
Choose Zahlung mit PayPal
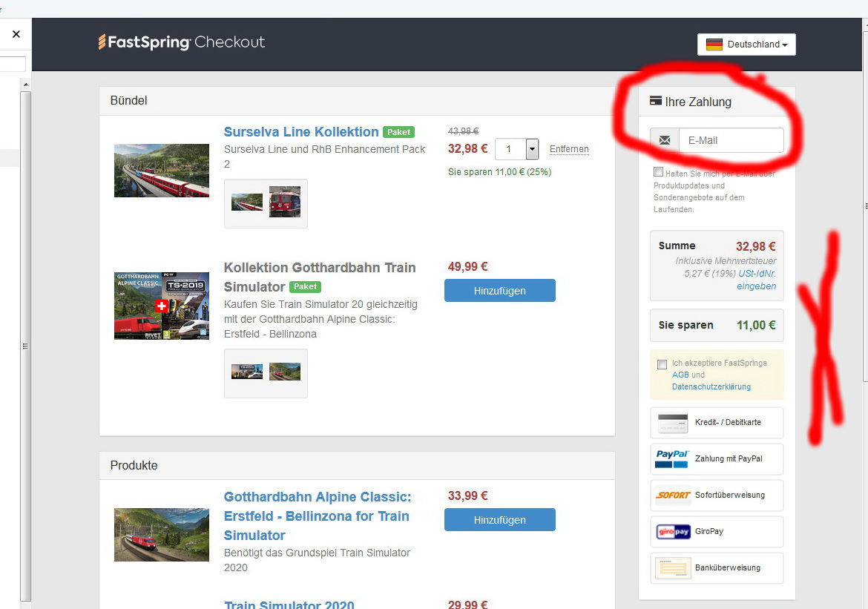pyautogui.click(x=717, y=459)
